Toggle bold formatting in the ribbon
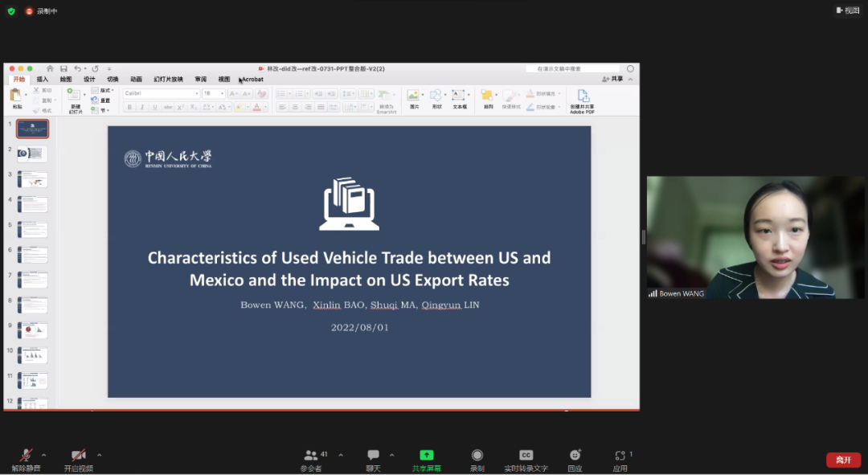 [130, 107]
